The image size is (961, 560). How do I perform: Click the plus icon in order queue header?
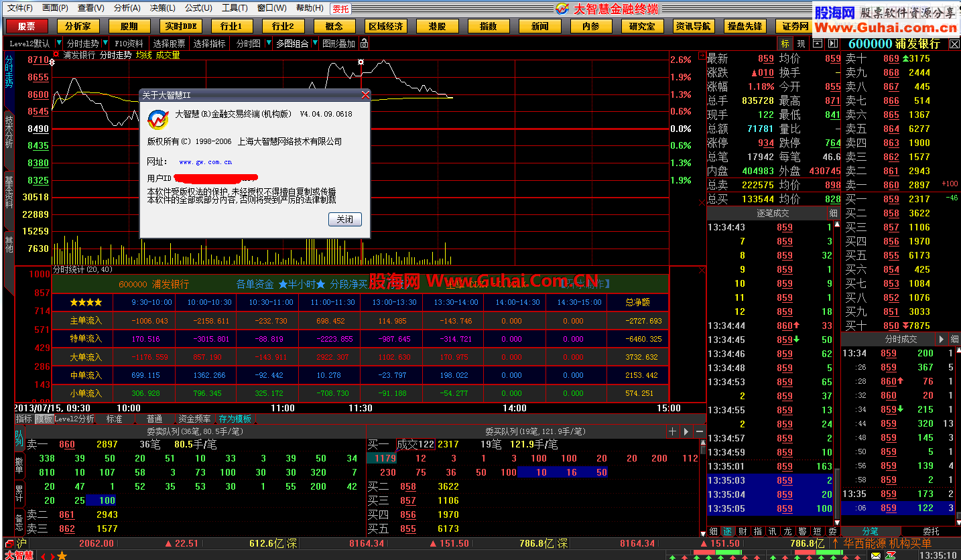672,431
